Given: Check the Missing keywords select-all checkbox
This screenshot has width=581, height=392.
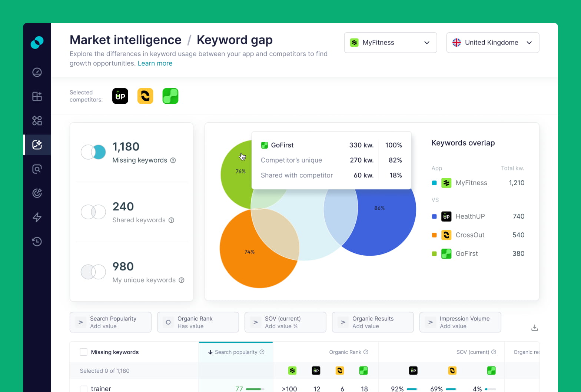Looking at the screenshot, I should (84, 352).
